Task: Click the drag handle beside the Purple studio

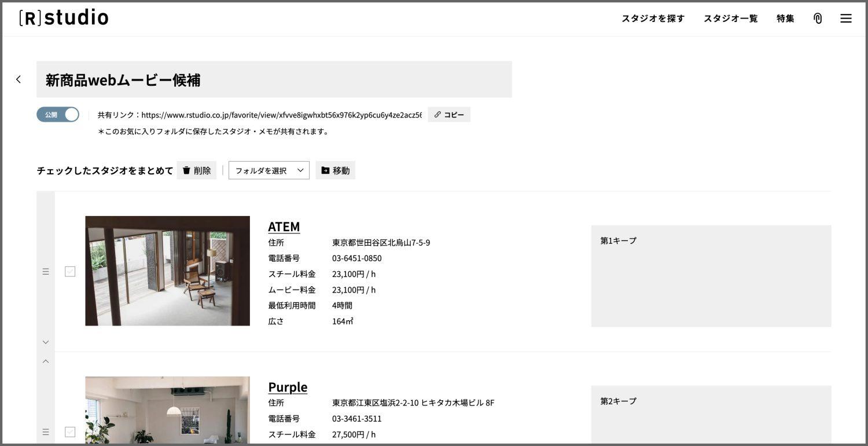Action: click(x=46, y=432)
